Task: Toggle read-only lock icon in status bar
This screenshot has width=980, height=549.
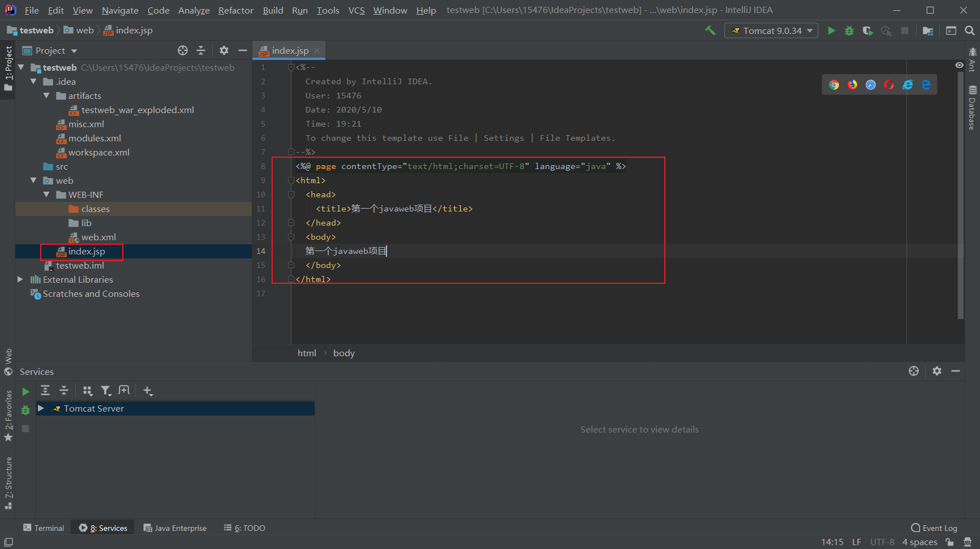Action: [950, 542]
